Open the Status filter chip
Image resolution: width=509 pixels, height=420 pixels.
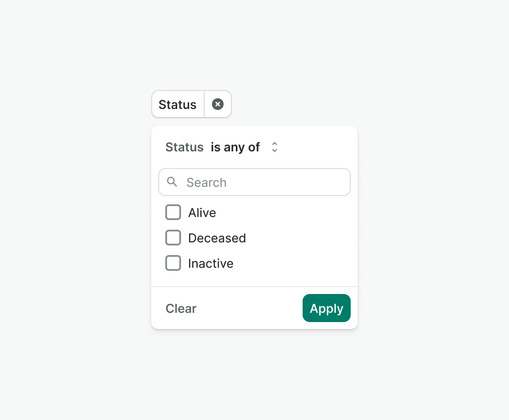click(x=178, y=104)
